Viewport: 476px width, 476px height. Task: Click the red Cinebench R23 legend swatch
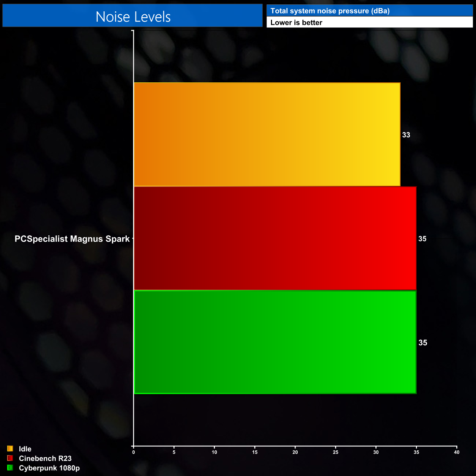10,458
